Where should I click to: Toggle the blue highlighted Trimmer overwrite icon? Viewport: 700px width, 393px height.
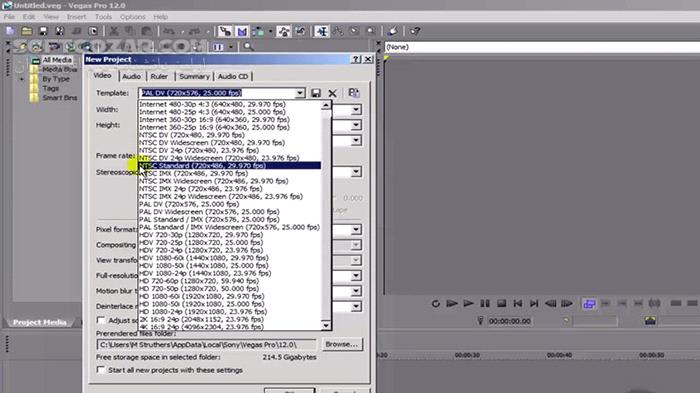[589, 304]
